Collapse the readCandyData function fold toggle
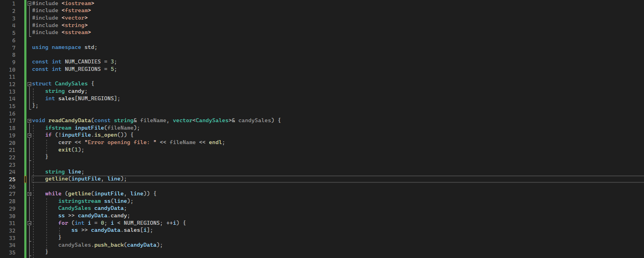644x258 pixels. [29, 121]
